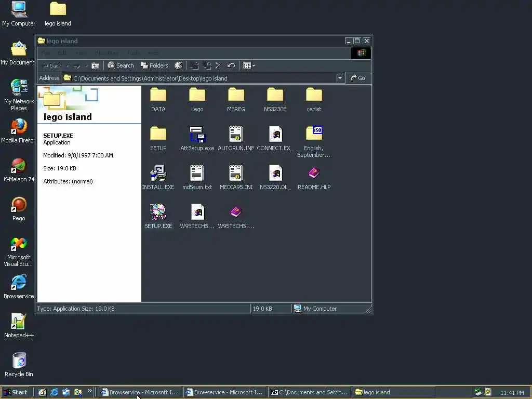This screenshot has height=399, width=532.
Task: Select the SETUP folder icon
Action: click(x=158, y=134)
